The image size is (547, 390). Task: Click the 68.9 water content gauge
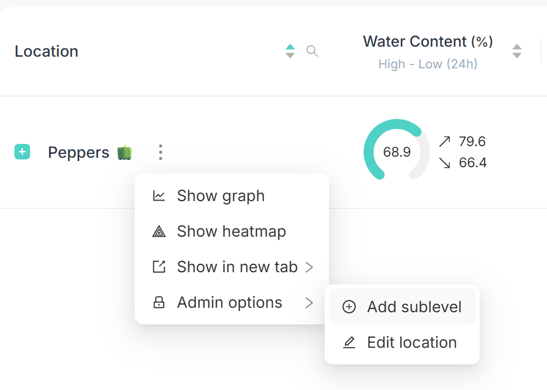(x=397, y=151)
